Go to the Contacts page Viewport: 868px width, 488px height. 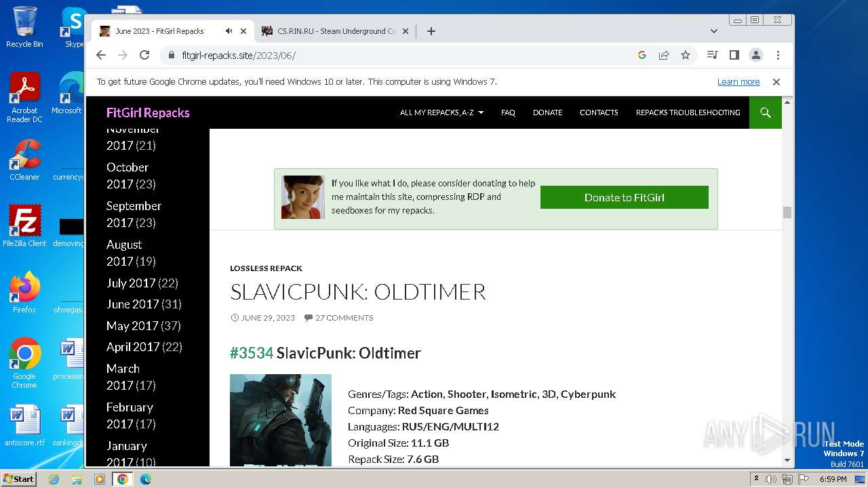tap(599, 113)
